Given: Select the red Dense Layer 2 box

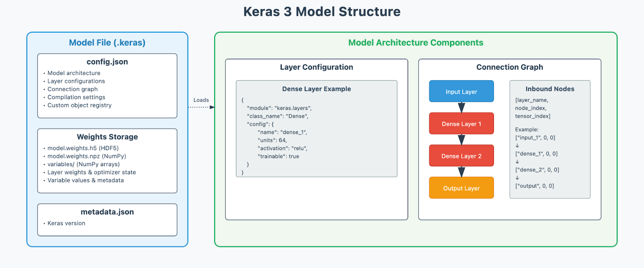Looking at the screenshot, I should click(x=461, y=156).
